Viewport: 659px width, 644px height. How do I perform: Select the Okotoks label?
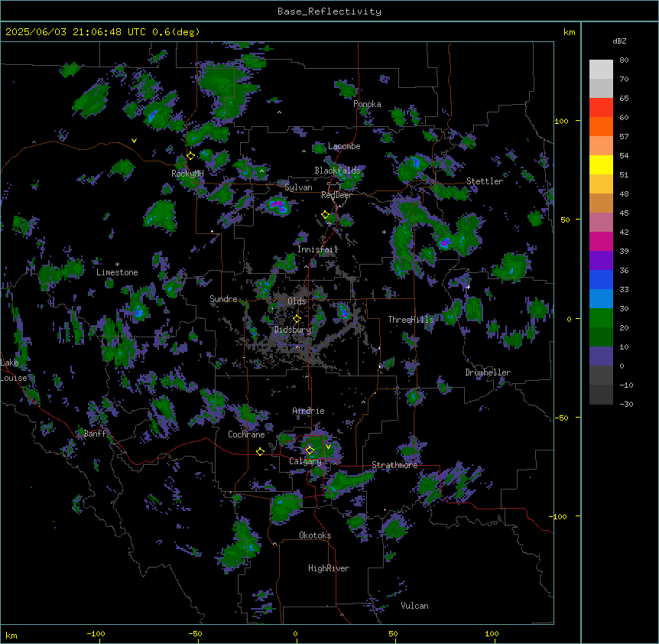[x=315, y=535]
